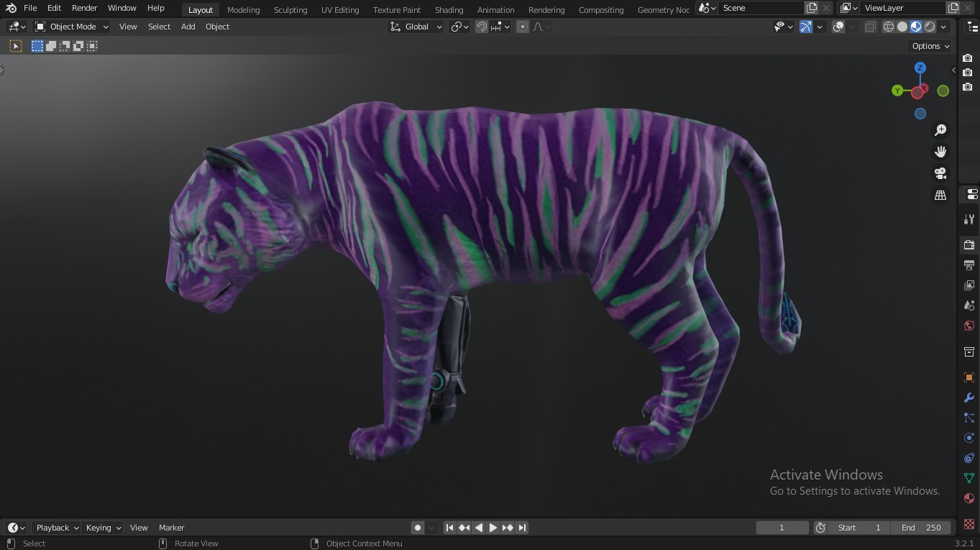The image size is (980, 550).
Task: Open the viewport View menu
Action: pos(128,27)
